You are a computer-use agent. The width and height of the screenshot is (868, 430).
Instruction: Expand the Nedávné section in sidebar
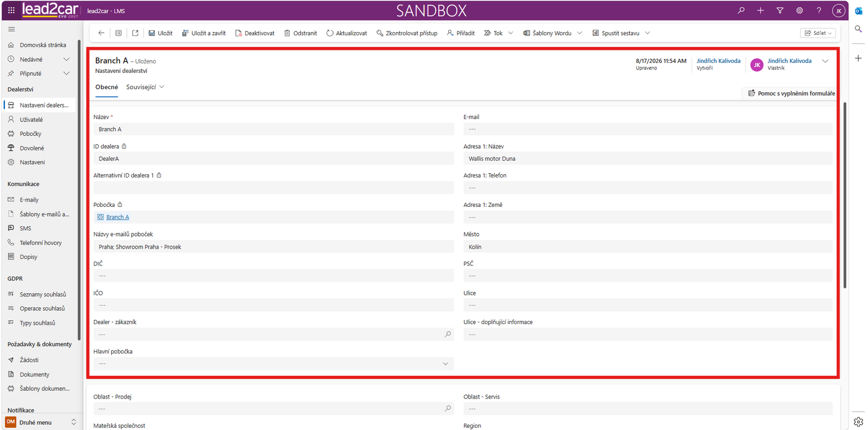67,59
